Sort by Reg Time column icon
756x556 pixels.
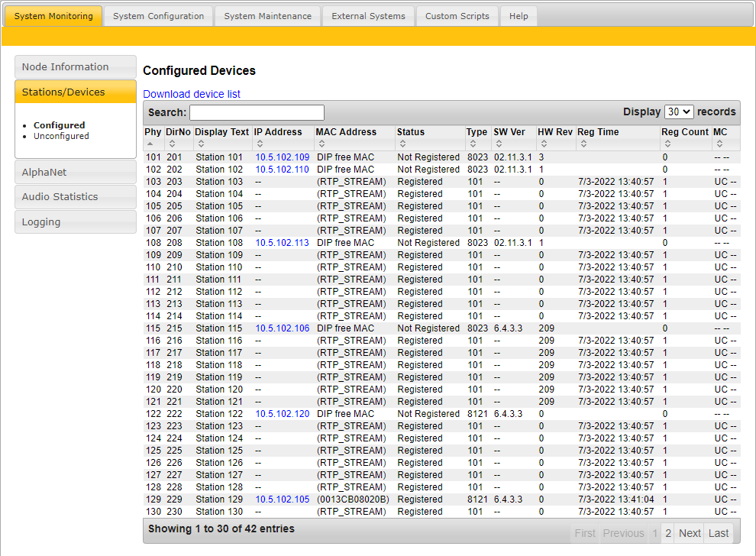[583, 144]
